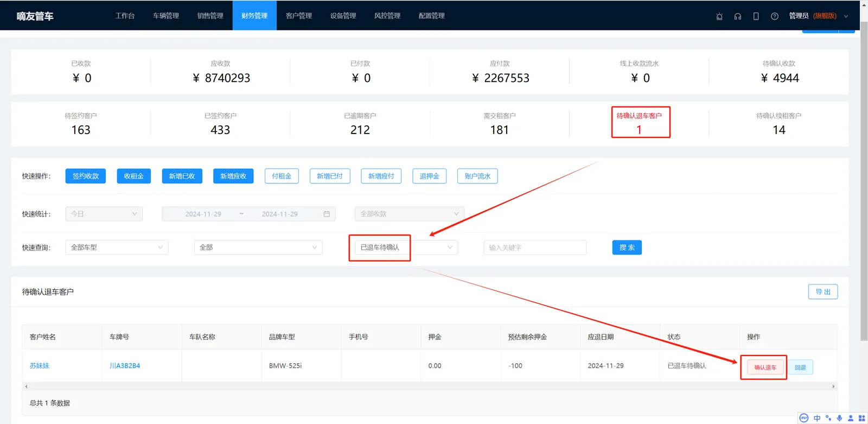This screenshot has width=868, height=424.
Task: Expand the 已退车待确认 status dropdown
Action: point(406,248)
